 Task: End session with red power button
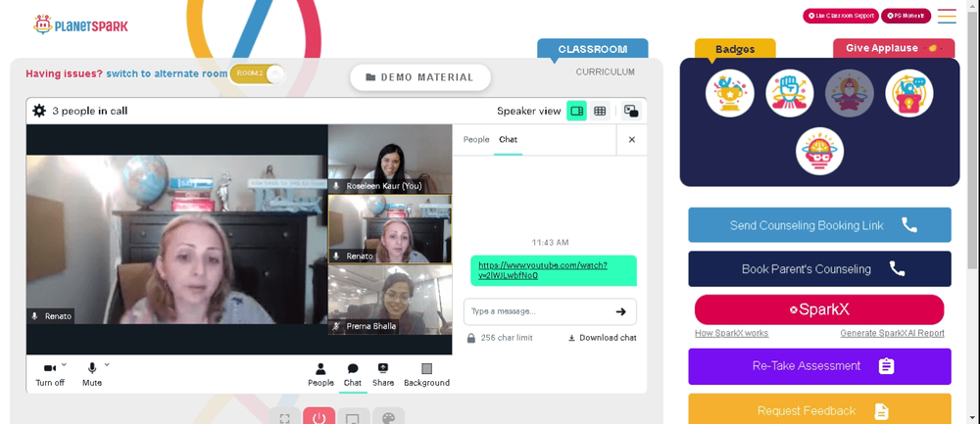click(318, 417)
